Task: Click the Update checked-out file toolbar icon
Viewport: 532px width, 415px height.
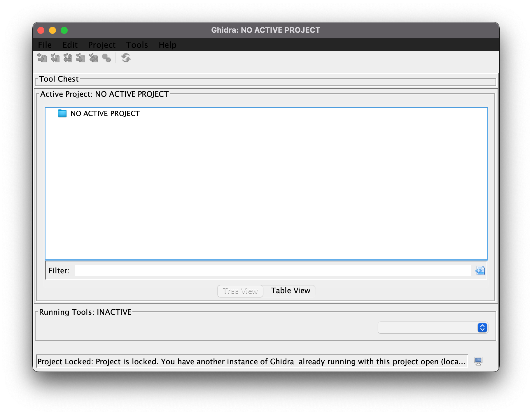Action: click(68, 58)
